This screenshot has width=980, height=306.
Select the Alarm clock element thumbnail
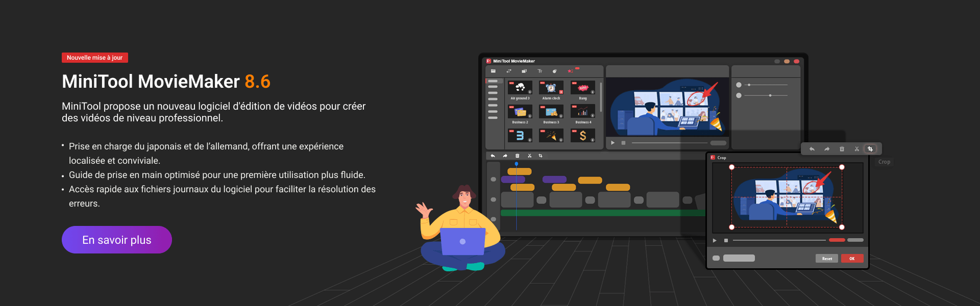pos(551,88)
